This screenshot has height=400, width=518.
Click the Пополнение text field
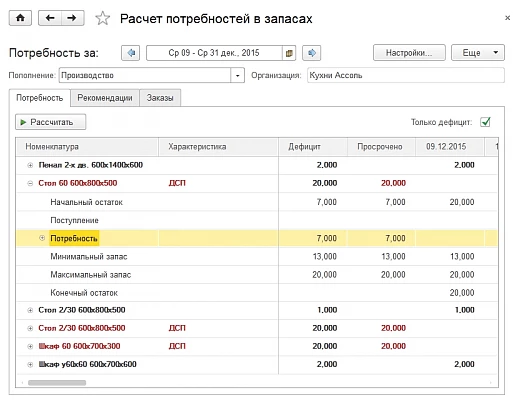click(145, 75)
